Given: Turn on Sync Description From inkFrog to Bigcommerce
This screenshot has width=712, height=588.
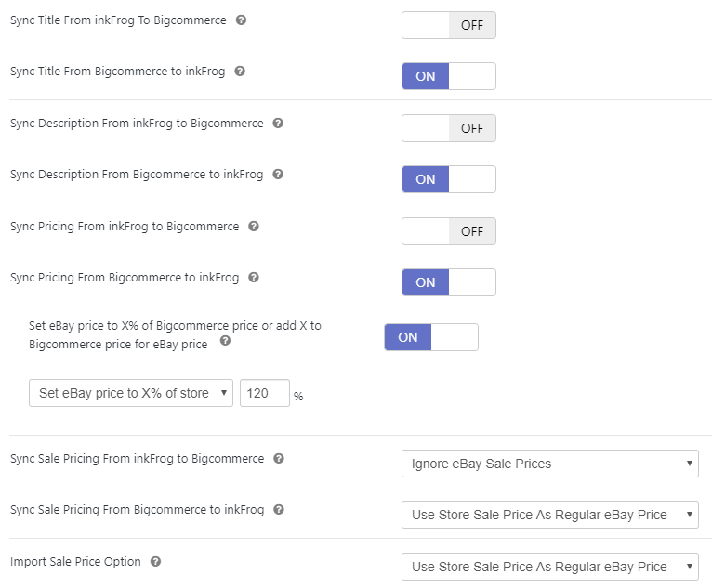Looking at the screenshot, I should click(448, 128).
